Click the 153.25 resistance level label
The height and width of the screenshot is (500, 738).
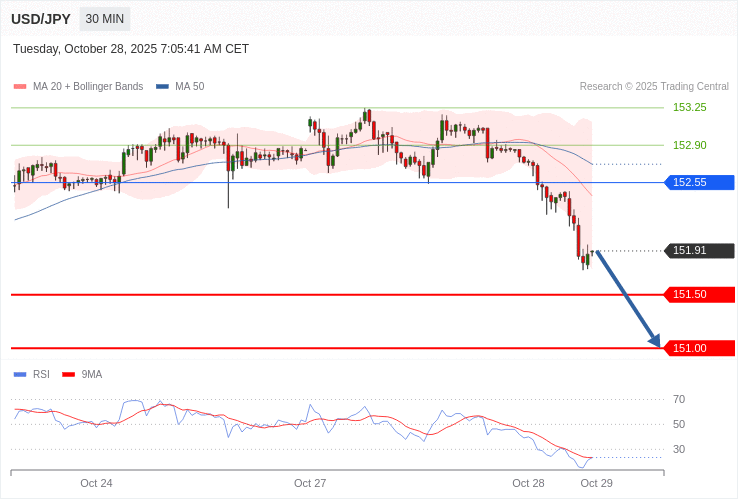pos(689,107)
